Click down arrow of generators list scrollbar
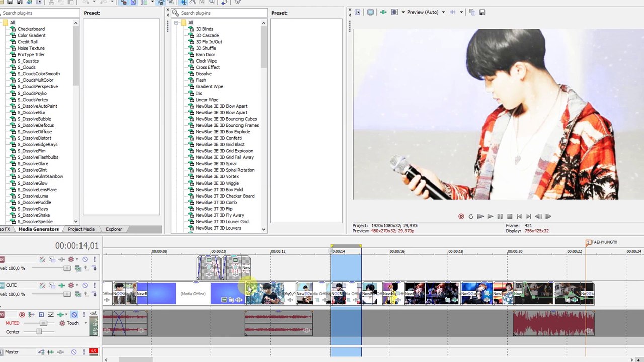The width and height of the screenshot is (644, 362). (76, 221)
